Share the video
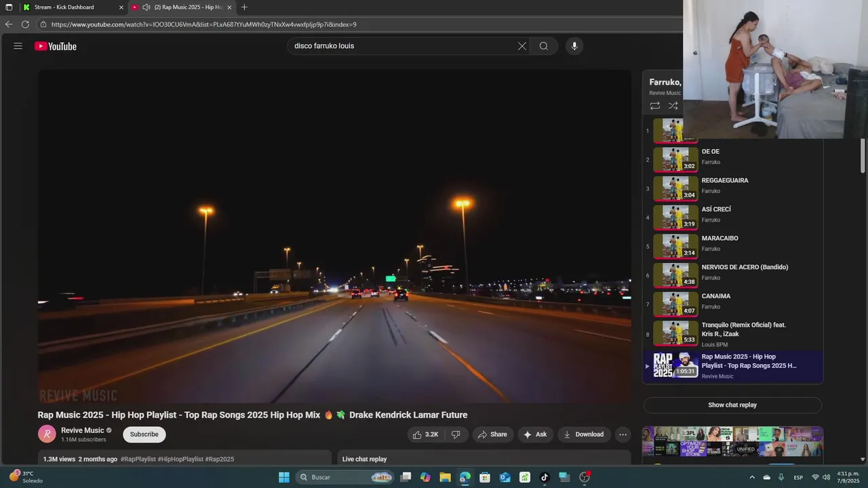868x488 pixels. (x=492, y=434)
